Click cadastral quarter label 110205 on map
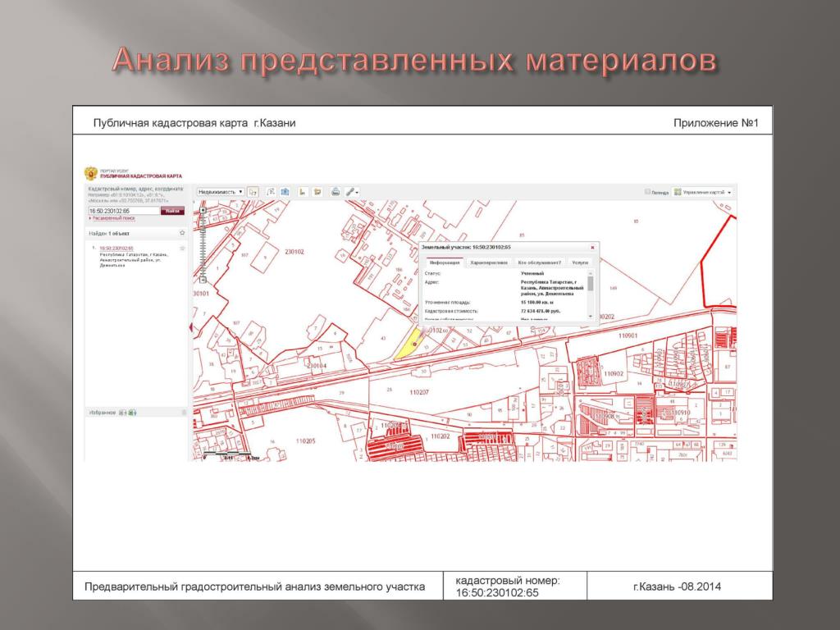Screen dimensions: 840x630 [x=305, y=441]
